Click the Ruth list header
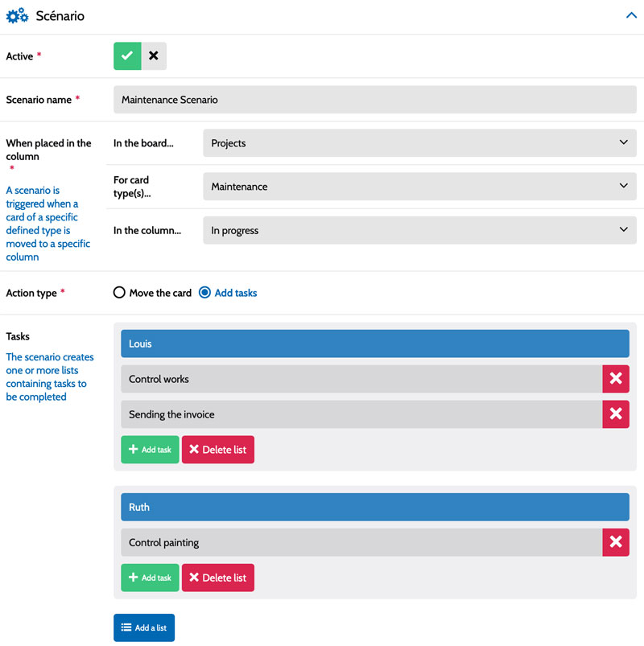The width and height of the screenshot is (644, 646). click(374, 508)
